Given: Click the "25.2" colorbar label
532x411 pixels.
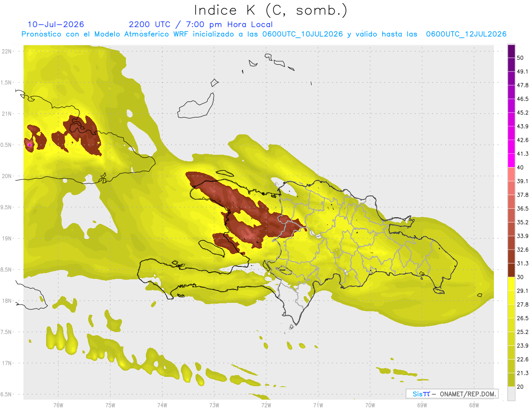Looking at the screenshot, I should pos(523,332).
